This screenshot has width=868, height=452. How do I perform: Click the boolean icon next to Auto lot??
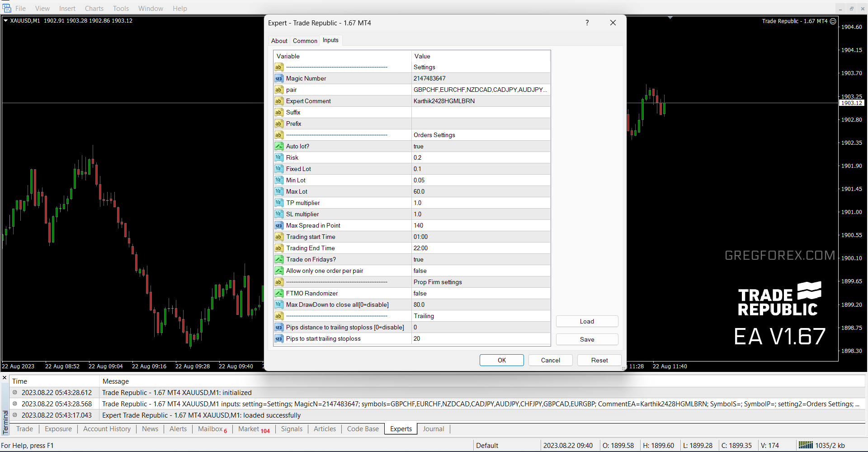pyautogui.click(x=279, y=147)
